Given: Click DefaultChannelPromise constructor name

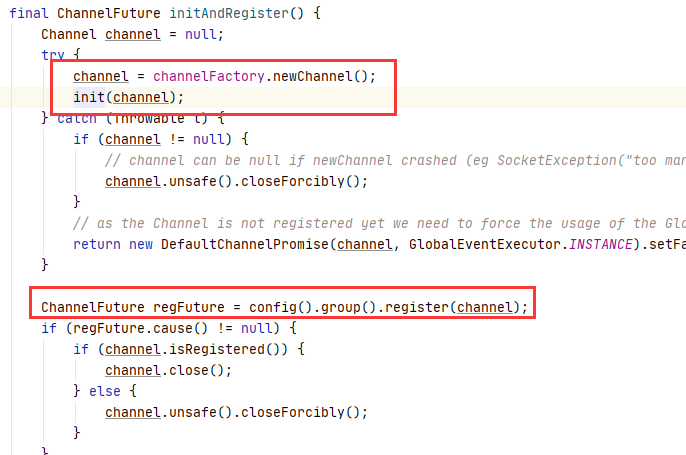Looking at the screenshot, I should click(245, 244).
